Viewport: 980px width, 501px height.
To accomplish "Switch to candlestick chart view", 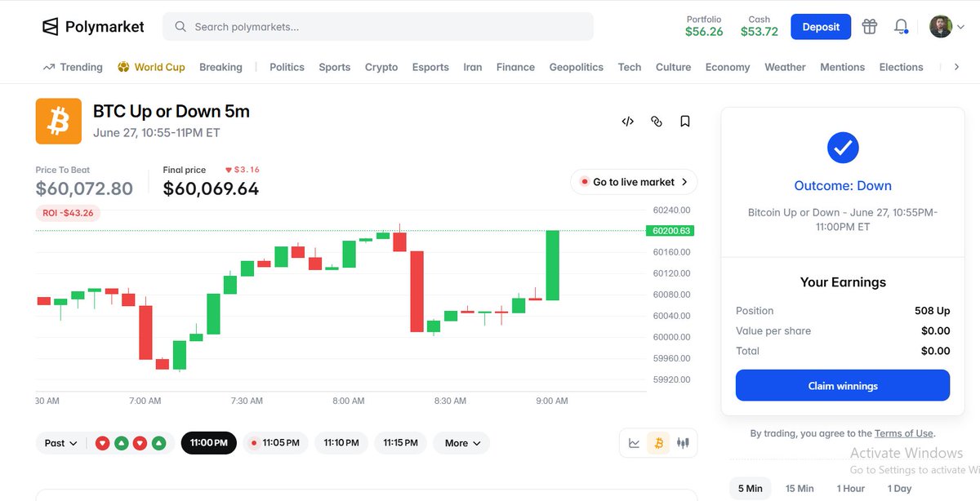I will pyautogui.click(x=683, y=443).
